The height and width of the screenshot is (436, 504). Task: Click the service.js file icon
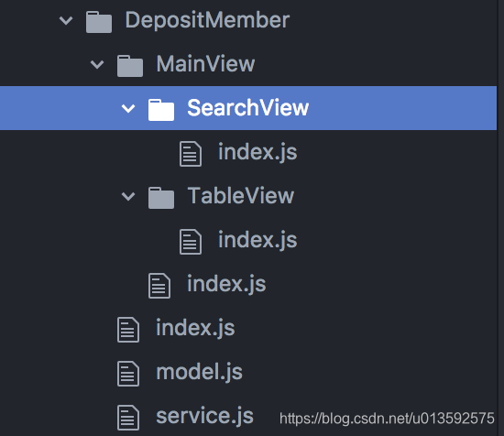pyautogui.click(x=128, y=418)
